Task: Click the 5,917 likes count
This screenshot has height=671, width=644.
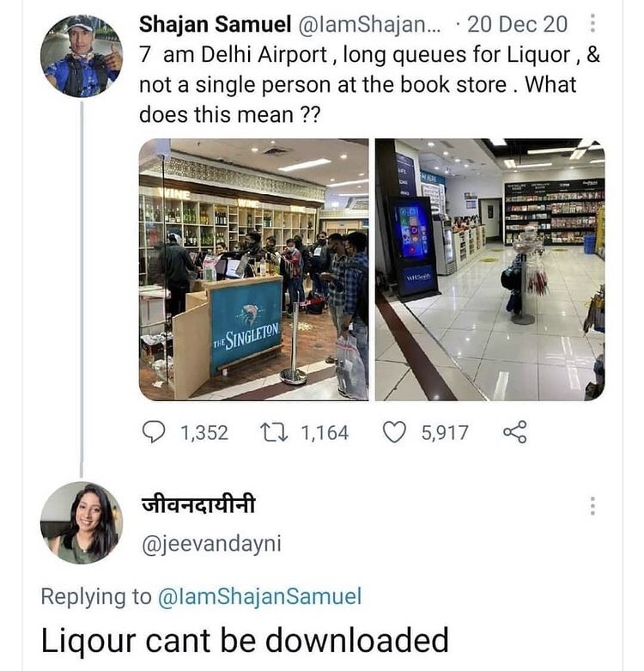Action: [445, 433]
